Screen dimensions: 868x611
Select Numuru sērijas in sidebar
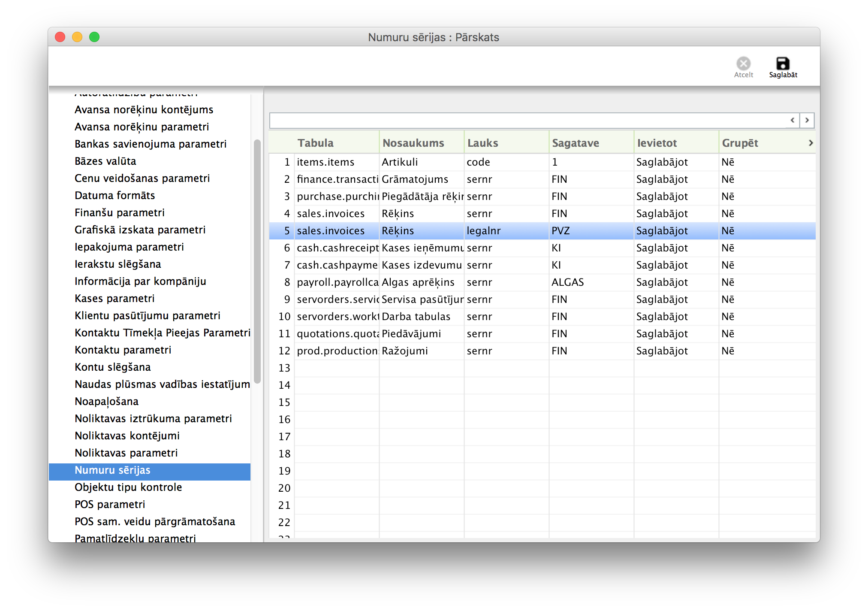click(112, 470)
